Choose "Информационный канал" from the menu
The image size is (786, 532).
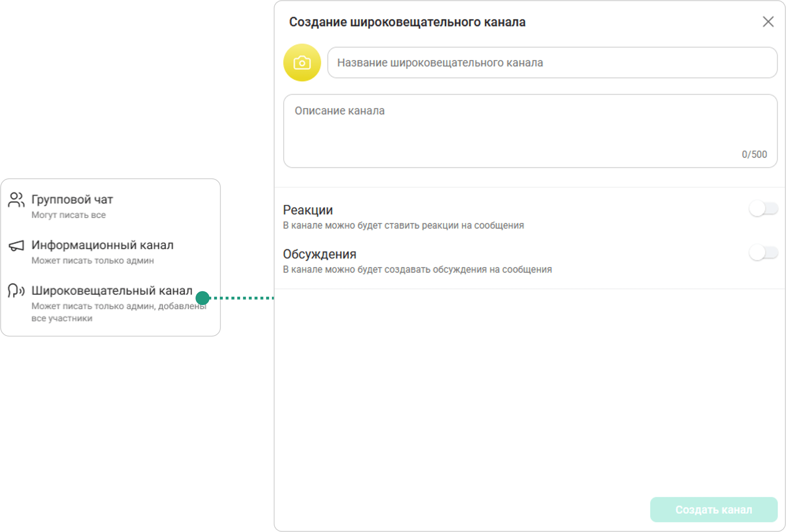click(x=102, y=245)
